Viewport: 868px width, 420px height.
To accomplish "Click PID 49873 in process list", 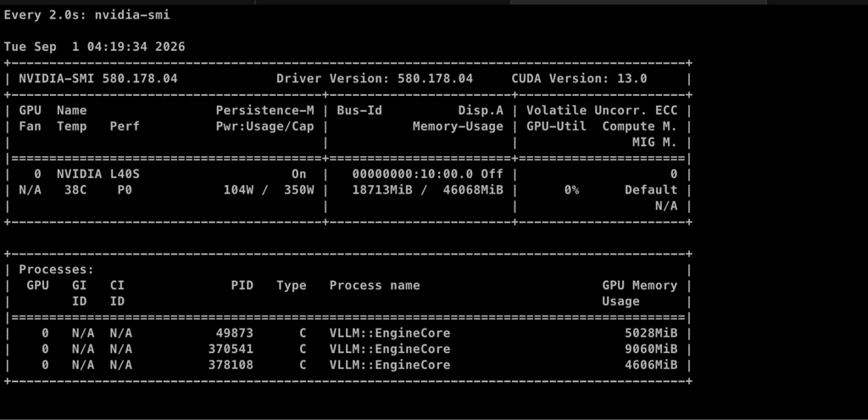I will pos(235,333).
